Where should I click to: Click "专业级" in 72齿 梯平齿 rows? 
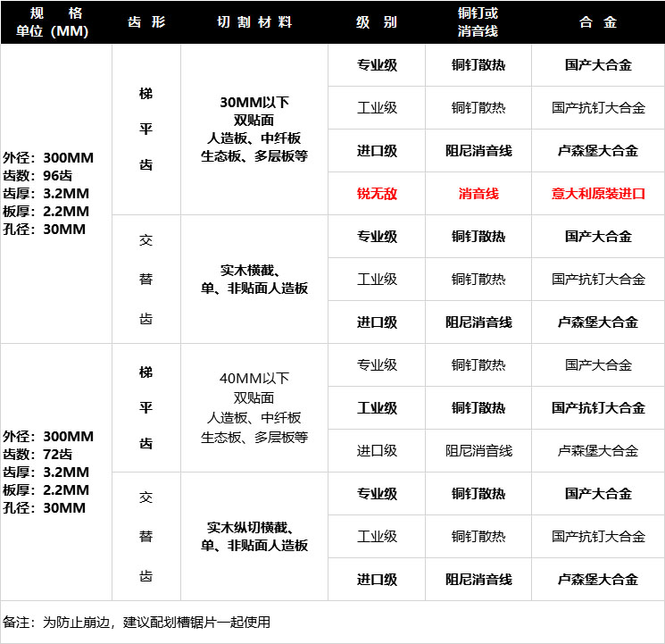pyautogui.click(x=377, y=365)
